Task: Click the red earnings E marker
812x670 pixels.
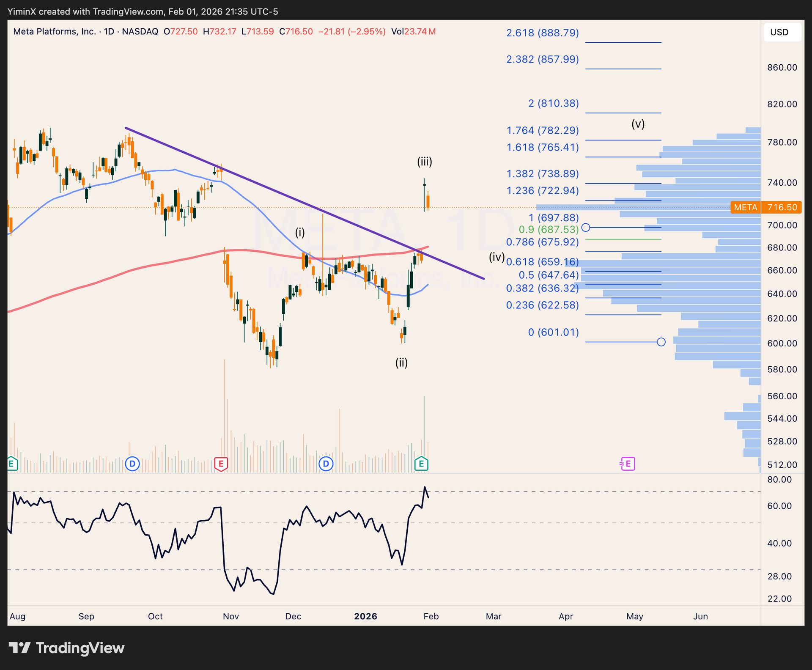Action: 221,464
